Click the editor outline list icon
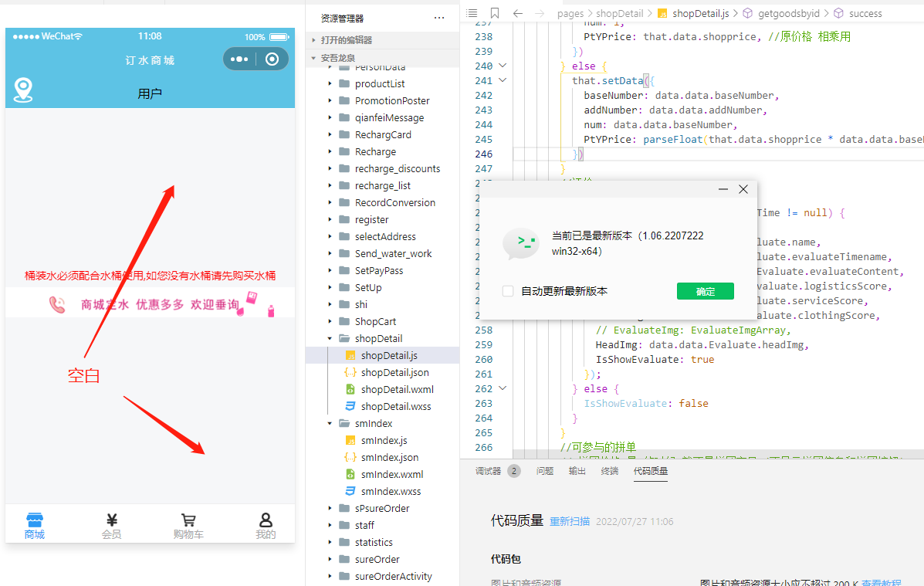The image size is (924, 586). pyautogui.click(x=472, y=13)
